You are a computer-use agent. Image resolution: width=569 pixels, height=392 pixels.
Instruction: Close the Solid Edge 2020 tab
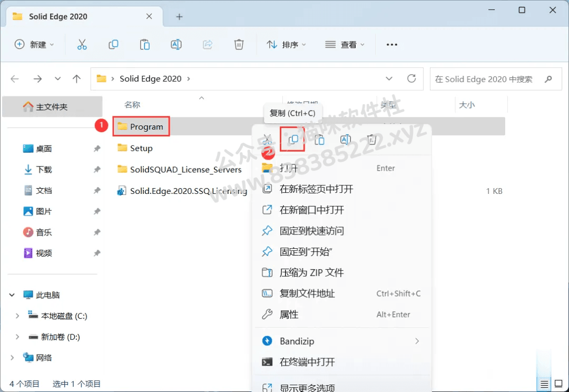pos(149,16)
